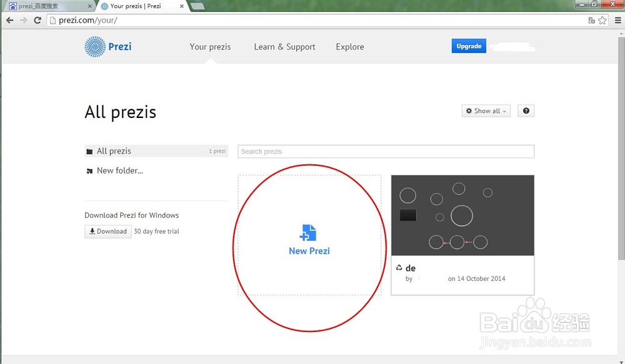This screenshot has width=625, height=364.
Task: Open the prezi titled de
Action: [x=411, y=268]
